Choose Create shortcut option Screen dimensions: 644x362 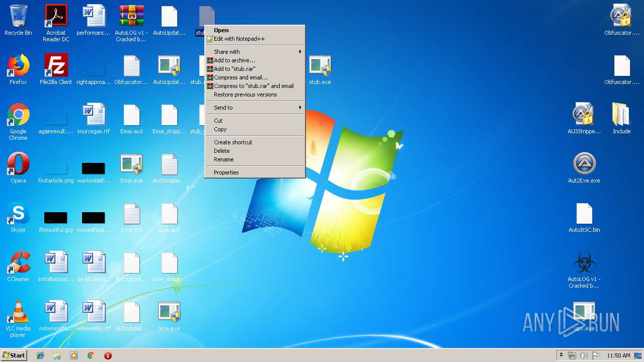click(255, 142)
